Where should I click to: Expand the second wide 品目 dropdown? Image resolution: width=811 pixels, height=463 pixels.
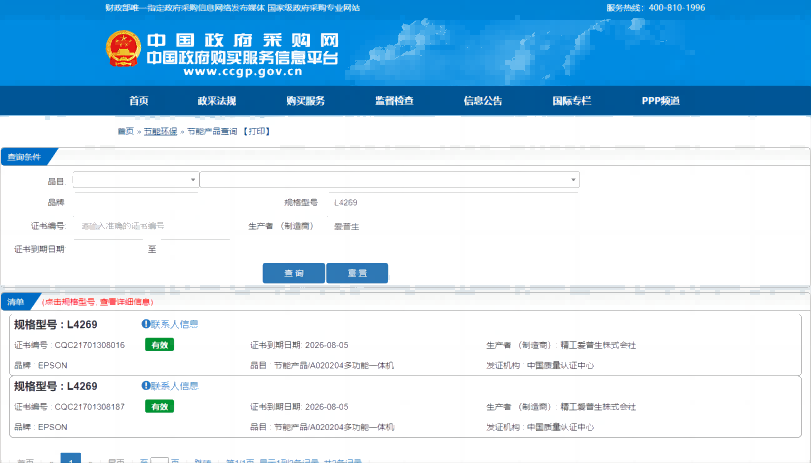tap(389, 180)
